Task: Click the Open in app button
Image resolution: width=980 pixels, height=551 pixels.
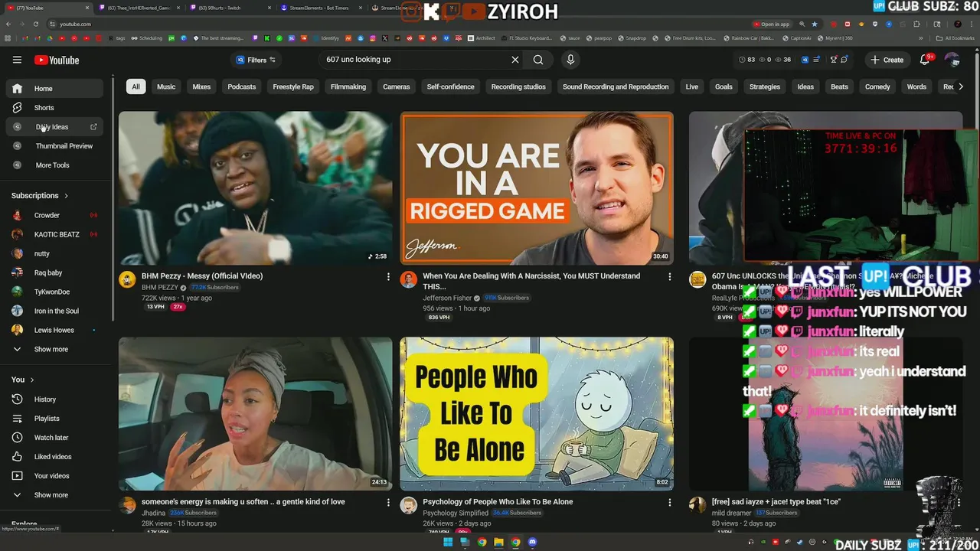Action: tap(771, 24)
